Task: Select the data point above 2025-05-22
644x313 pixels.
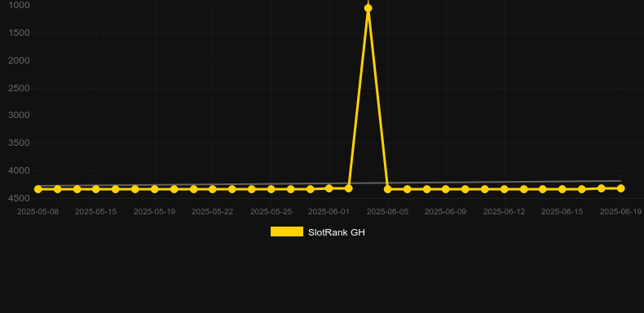Action: point(212,189)
